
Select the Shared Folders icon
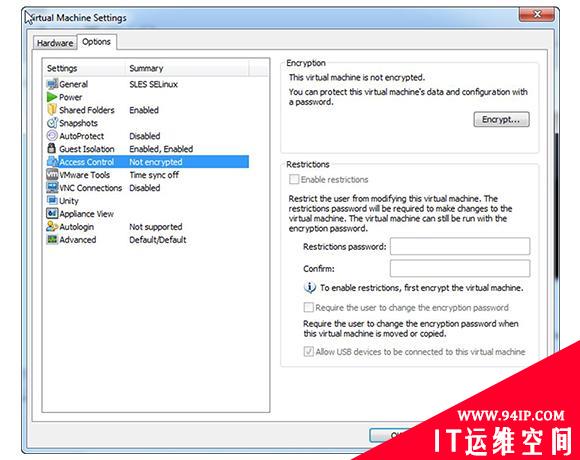(x=52, y=110)
